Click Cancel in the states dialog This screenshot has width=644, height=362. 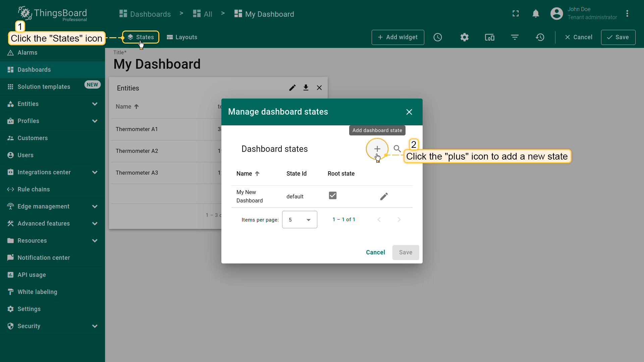point(375,252)
